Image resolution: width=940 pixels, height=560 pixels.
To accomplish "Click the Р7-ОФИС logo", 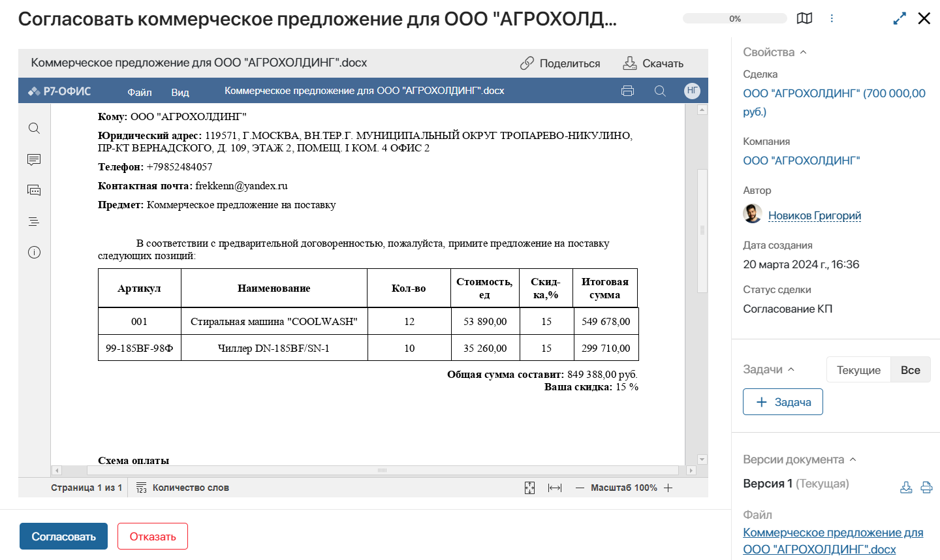I will (59, 91).
